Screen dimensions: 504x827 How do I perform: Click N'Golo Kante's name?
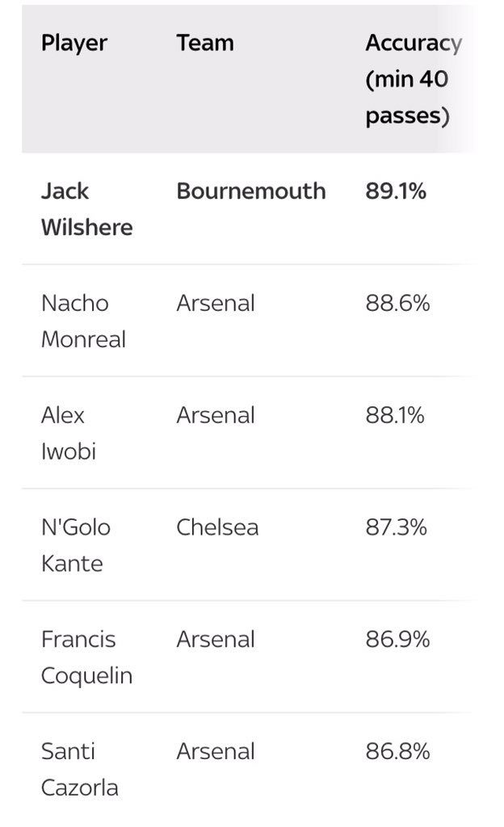pyautogui.click(x=75, y=545)
